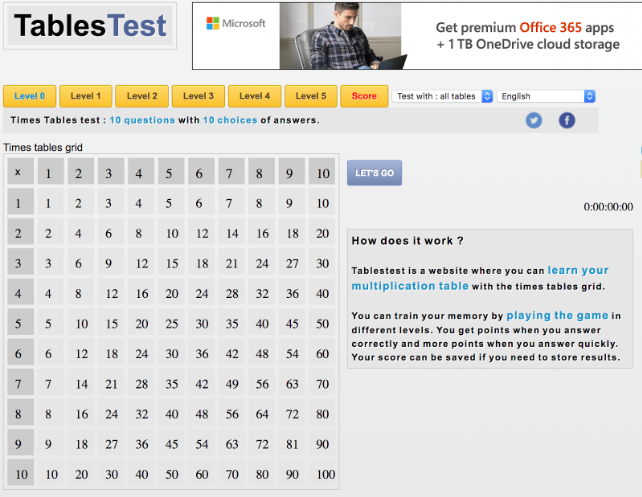Click cell 15 in row 5

tap(111, 322)
